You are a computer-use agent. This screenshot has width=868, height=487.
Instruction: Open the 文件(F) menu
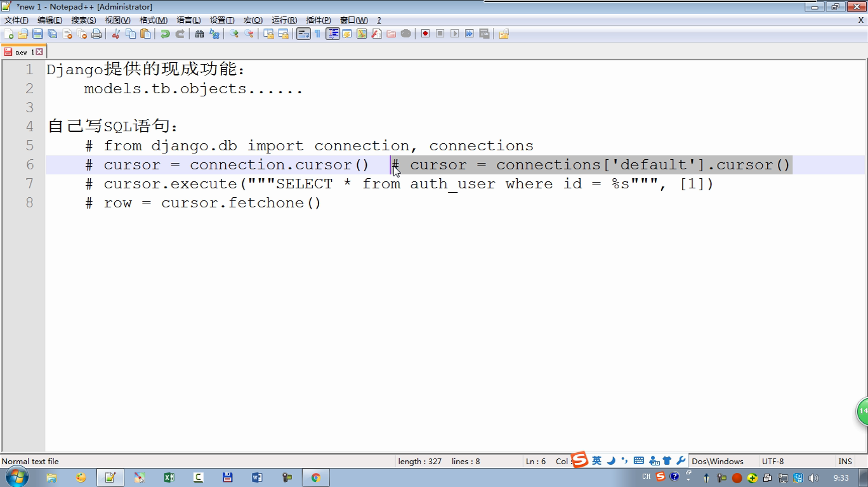click(x=16, y=20)
